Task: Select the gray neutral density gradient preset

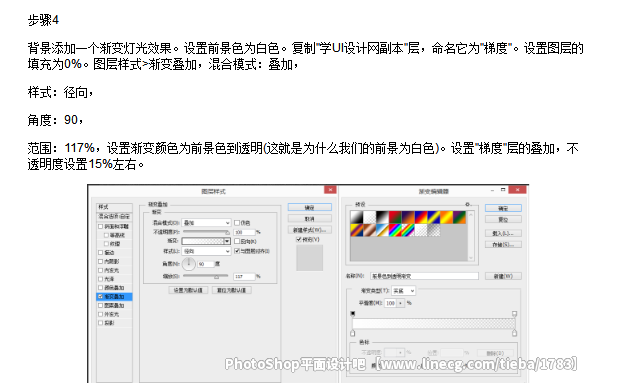Action: tap(434, 230)
